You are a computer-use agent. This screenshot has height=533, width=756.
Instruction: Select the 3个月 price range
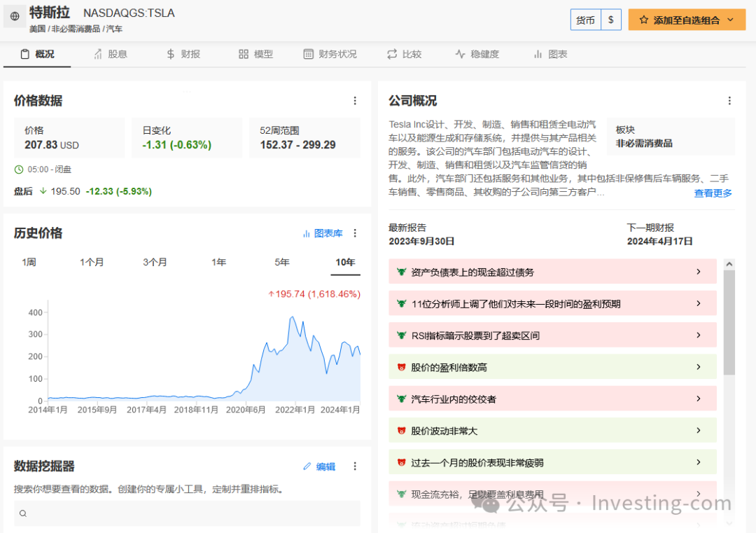(x=155, y=262)
